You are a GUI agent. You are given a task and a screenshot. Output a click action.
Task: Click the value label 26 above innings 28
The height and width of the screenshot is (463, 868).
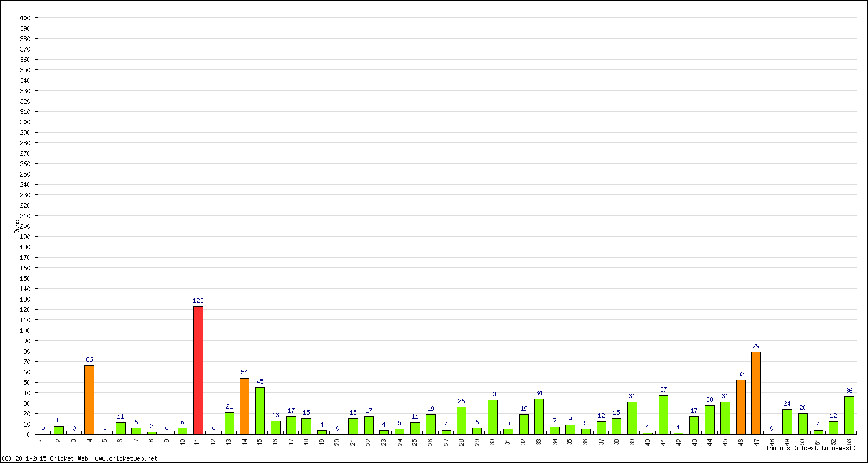[x=461, y=401]
